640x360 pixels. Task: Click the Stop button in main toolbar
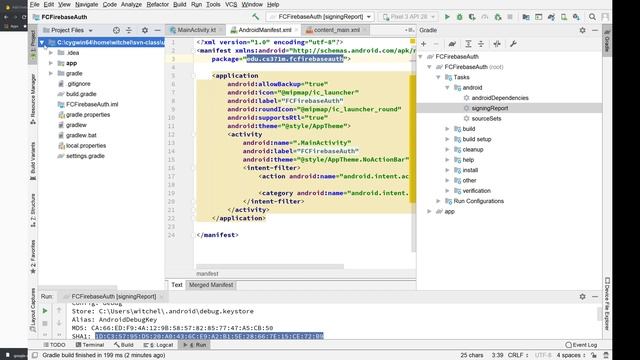(510, 17)
